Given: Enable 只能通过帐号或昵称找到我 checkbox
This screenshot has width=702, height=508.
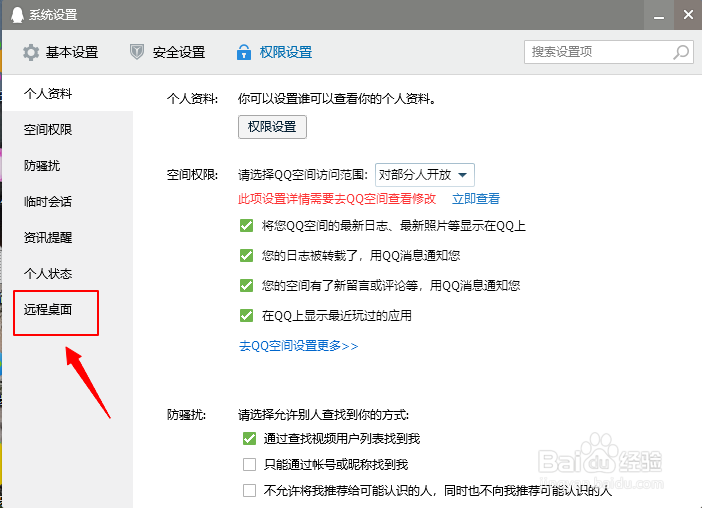Looking at the screenshot, I should click(x=249, y=464).
